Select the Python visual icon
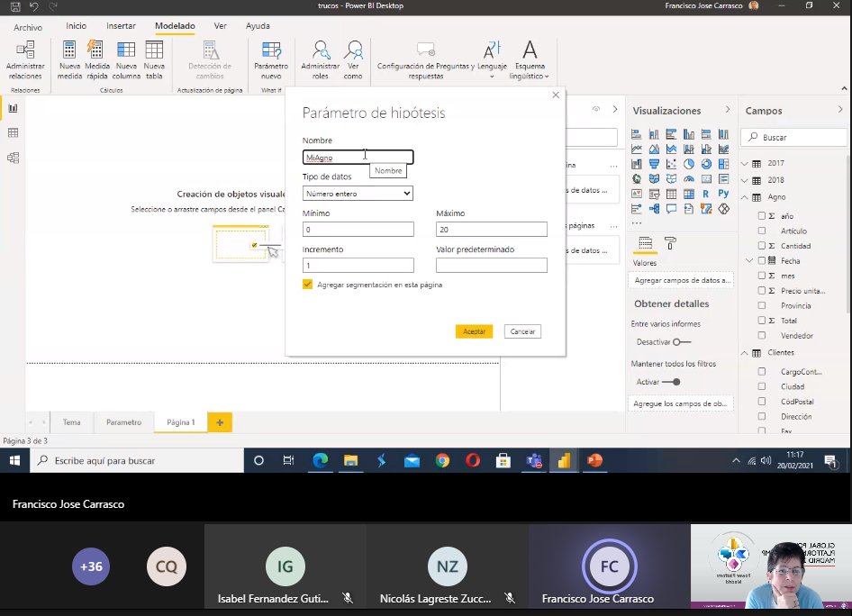Image resolution: width=852 pixels, height=616 pixels. point(723,194)
